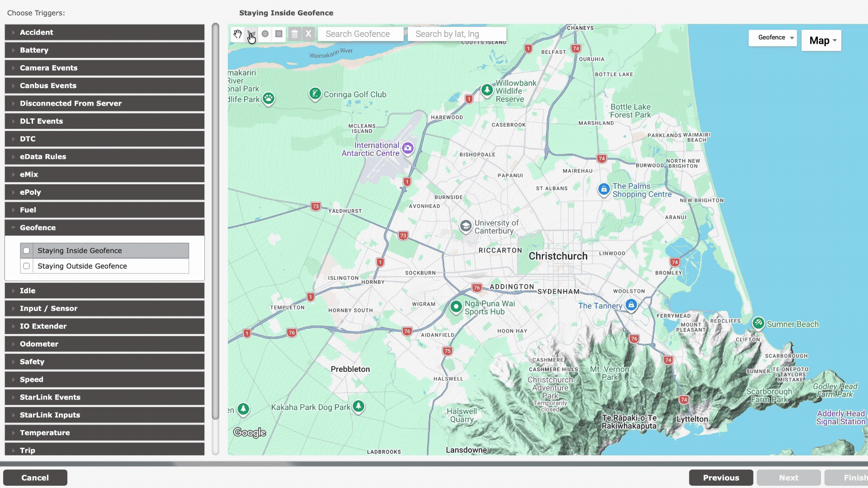
Task: Expand the Odometer trigger section
Action: 104,344
